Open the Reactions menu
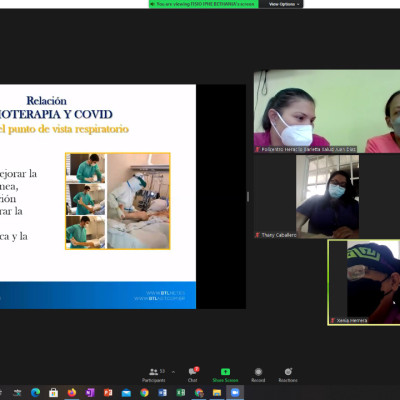400x400 pixels. point(288,375)
